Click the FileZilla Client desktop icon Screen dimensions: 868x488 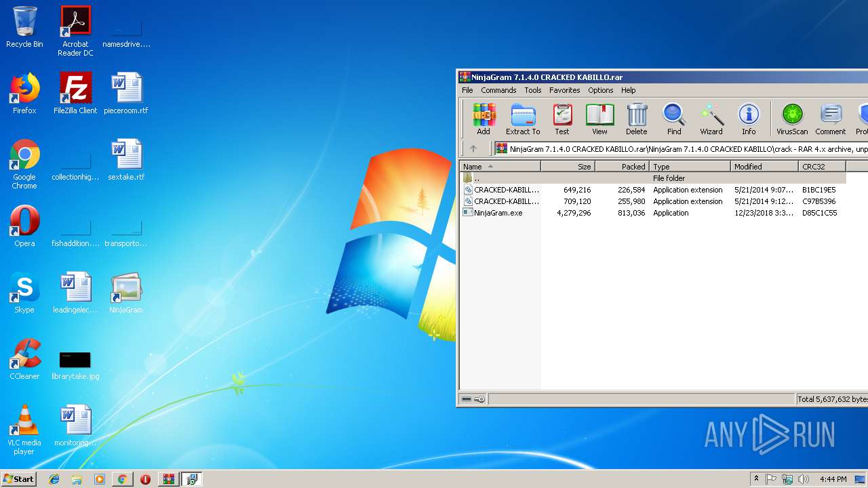coord(75,94)
